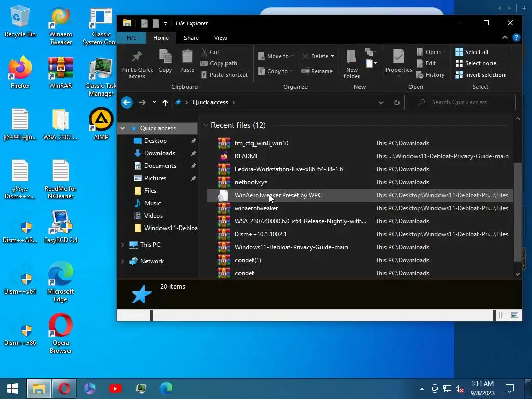Expand This PC in navigation pane

pyautogui.click(x=123, y=245)
